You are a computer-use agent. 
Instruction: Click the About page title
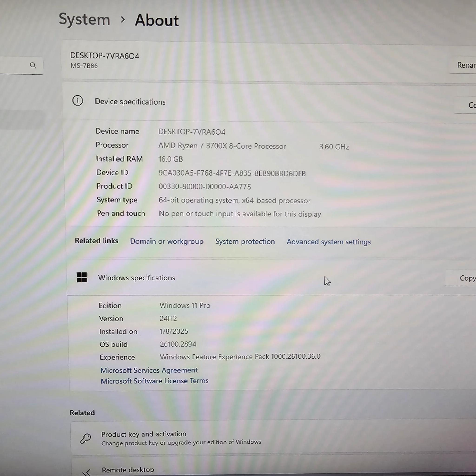point(157,20)
